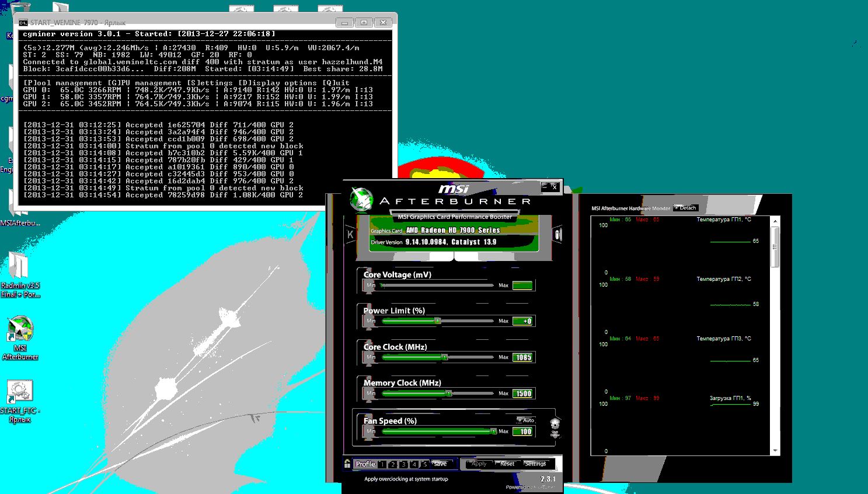The height and width of the screenshot is (494, 868).
Task: Click the Kombustor K button in Afterburner
Action: 350,235
